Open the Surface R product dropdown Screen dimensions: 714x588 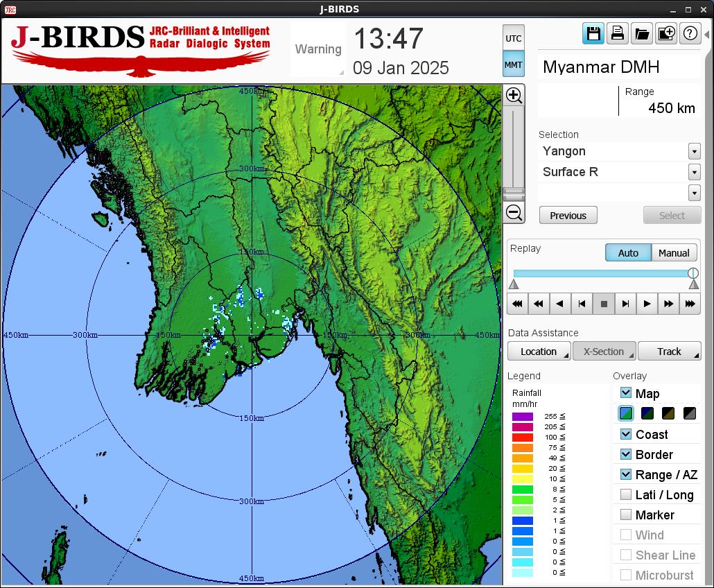coord(694,172)
